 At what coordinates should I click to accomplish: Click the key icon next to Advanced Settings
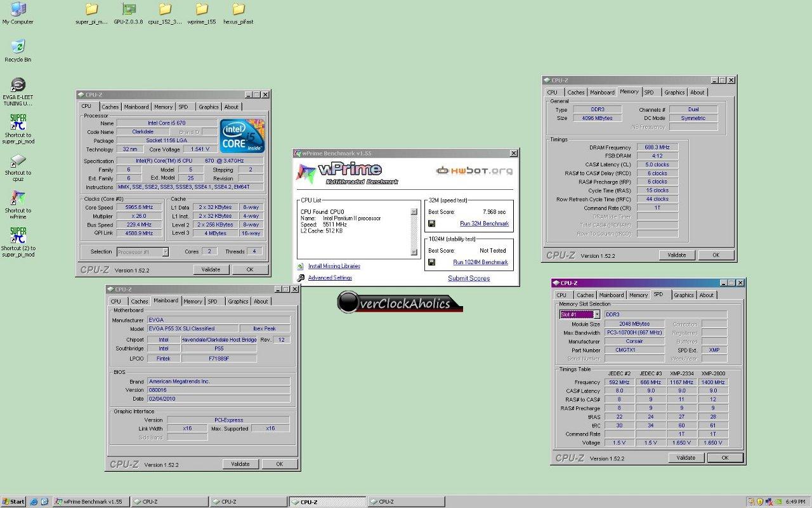click(x=300, y=277)
